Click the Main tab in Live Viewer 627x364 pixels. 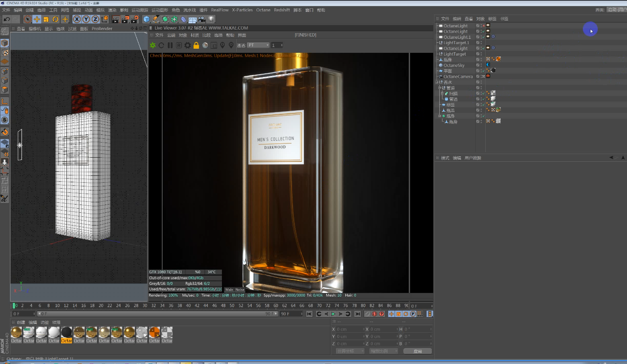click(x=229, y=290)
